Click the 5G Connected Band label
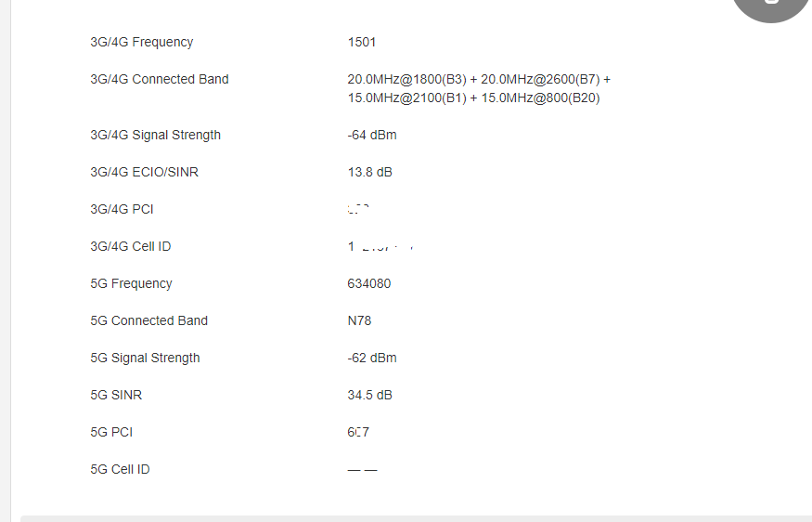Image resolution: width=812 pixels, height=522 pixels. pyautogui.click(x=148, y=320)
